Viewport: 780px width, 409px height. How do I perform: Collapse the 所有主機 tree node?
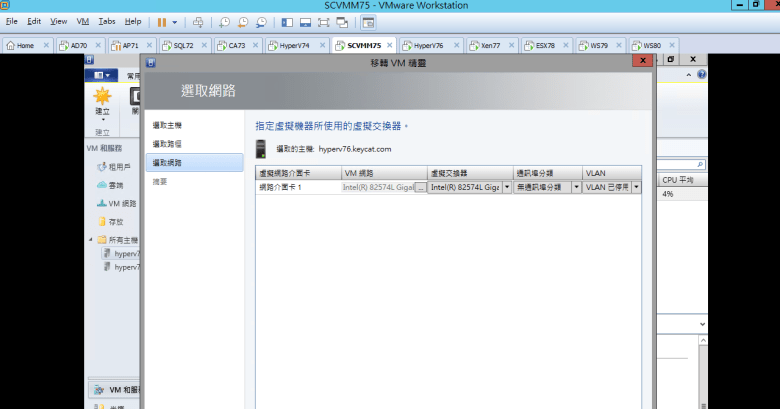91,240
